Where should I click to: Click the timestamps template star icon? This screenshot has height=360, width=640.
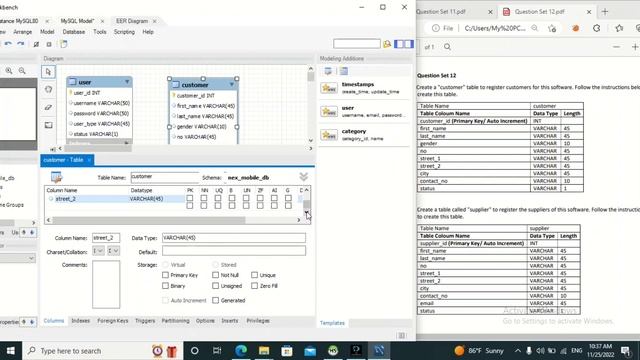pyautogui.click(x=329, y=88)
